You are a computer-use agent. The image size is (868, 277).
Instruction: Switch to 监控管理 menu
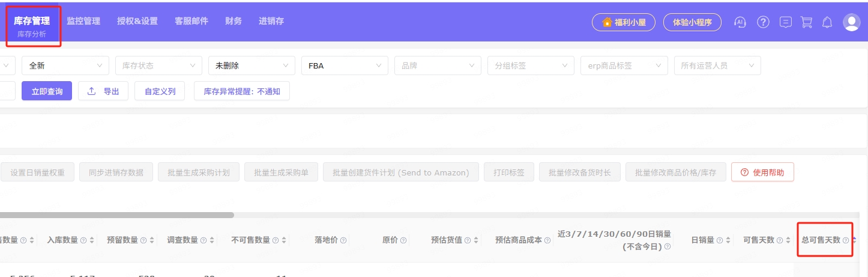[83, 21]
